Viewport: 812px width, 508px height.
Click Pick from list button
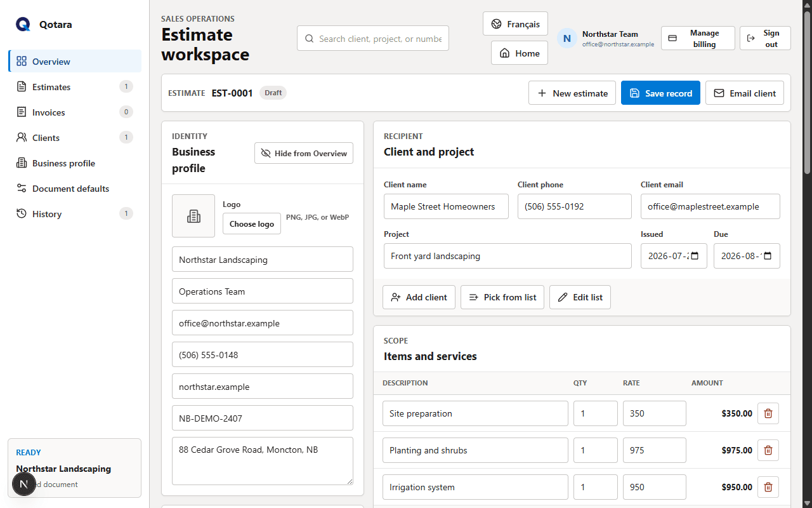point(502,297)
